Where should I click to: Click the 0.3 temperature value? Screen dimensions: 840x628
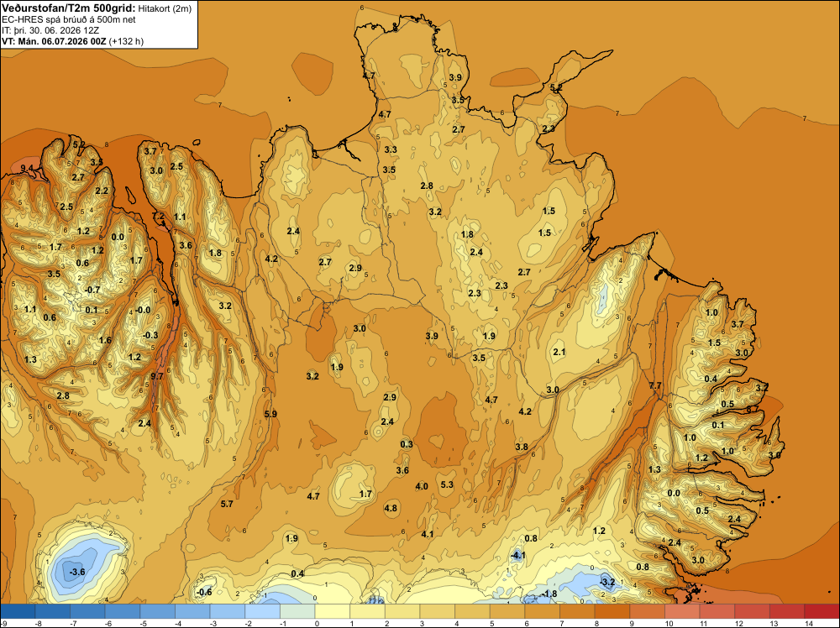click(407, 444)
